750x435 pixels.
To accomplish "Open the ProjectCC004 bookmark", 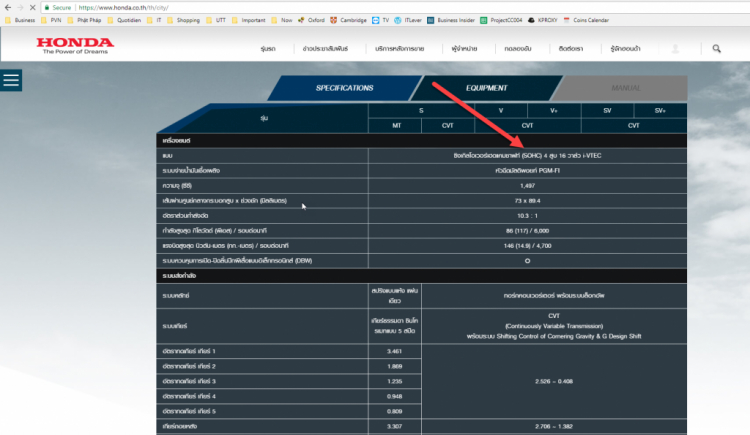I will coord(501,20).
